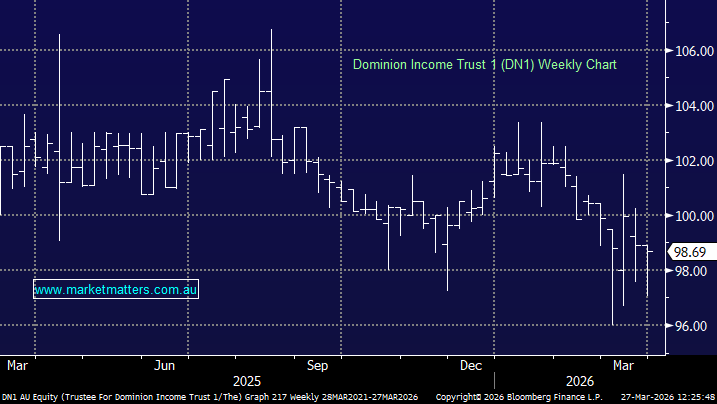Click the 104.00 price axis label

click(692, 106)
